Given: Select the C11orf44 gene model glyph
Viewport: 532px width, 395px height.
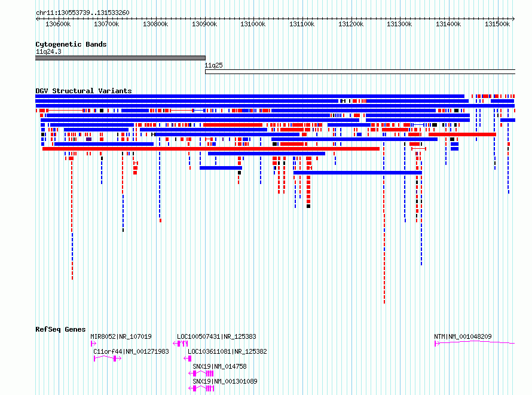Looking at the screenshot, I should click(x=108, y=359).
